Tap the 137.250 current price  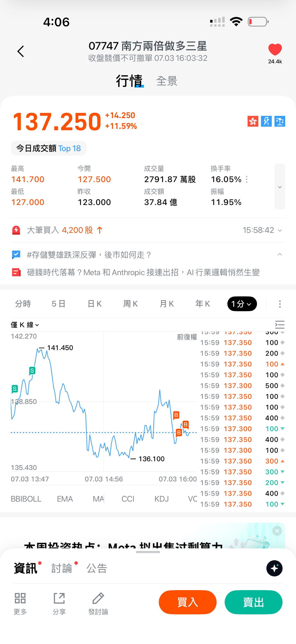57,121
